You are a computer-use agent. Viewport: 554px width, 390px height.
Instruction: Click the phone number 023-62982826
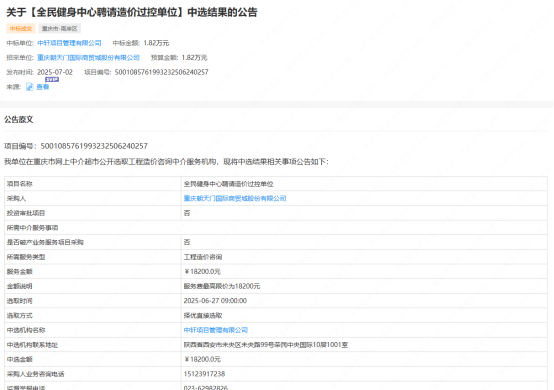(x=206, y=388)
